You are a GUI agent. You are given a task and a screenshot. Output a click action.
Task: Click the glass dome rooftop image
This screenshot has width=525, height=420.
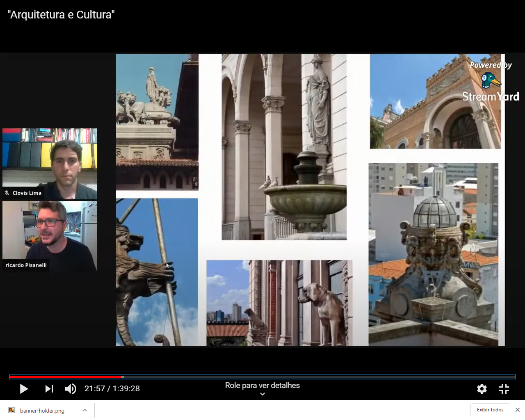tap(433, 254)
